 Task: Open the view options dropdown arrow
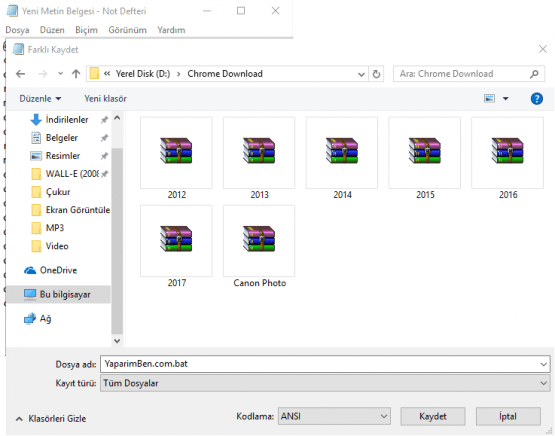[x=506, y=99]
